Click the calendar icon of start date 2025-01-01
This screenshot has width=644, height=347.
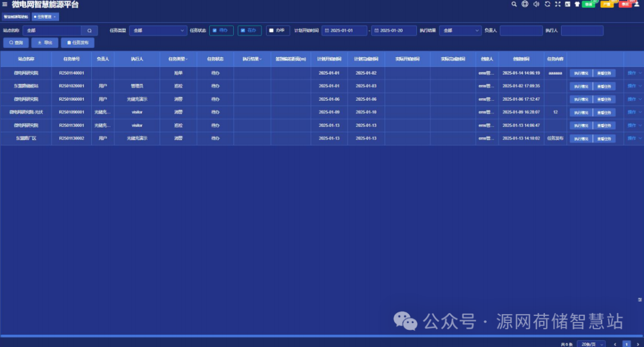pos(327,30)
